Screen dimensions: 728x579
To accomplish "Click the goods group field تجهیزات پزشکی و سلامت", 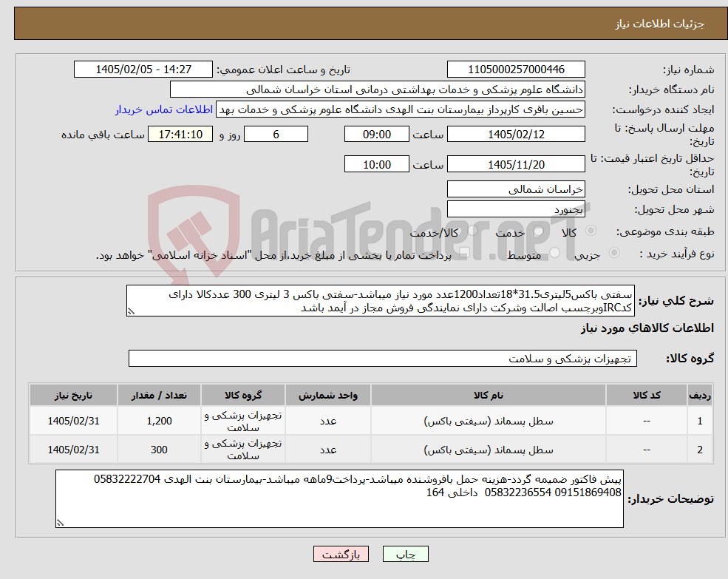I will click(x=383, y=359).
